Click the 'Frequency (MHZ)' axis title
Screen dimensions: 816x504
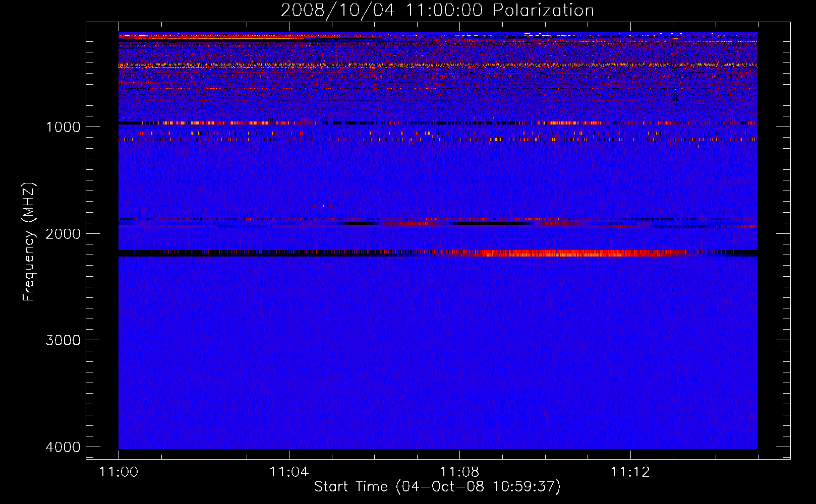point(29,242)
